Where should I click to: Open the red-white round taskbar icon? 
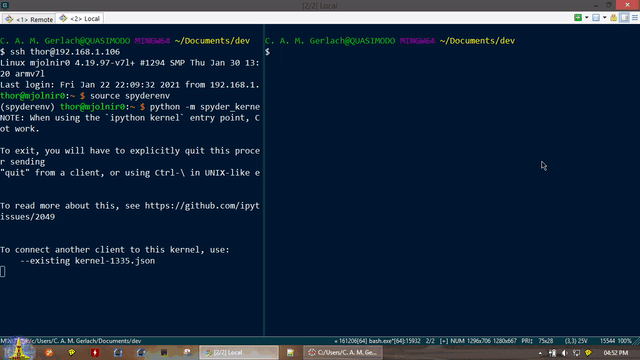[x=187, y=352]
